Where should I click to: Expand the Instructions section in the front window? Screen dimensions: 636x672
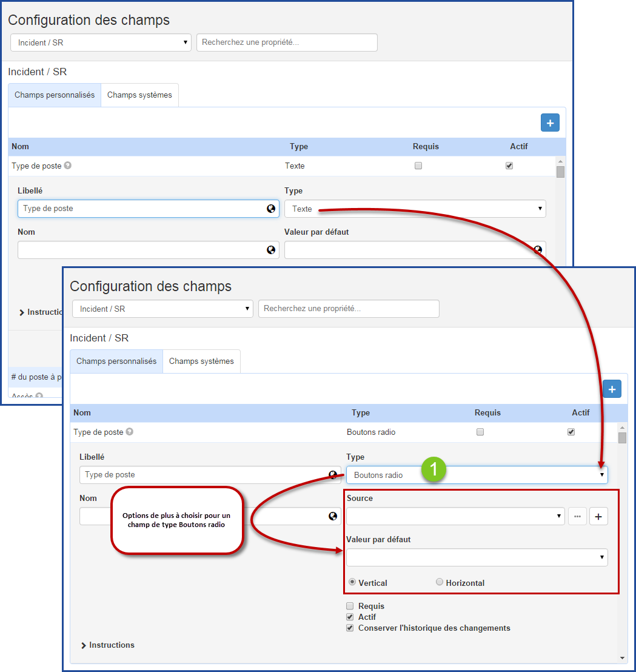(108, 645)
